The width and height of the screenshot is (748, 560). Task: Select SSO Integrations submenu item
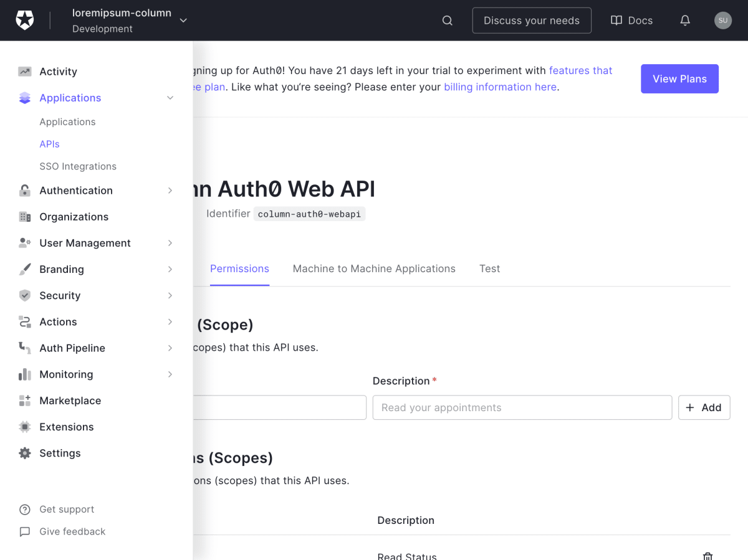78,167
